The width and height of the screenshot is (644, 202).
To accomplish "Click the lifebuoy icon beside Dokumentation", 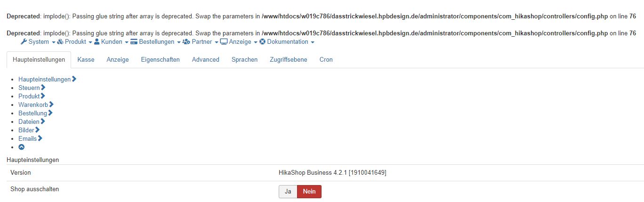I will point(263,42).
